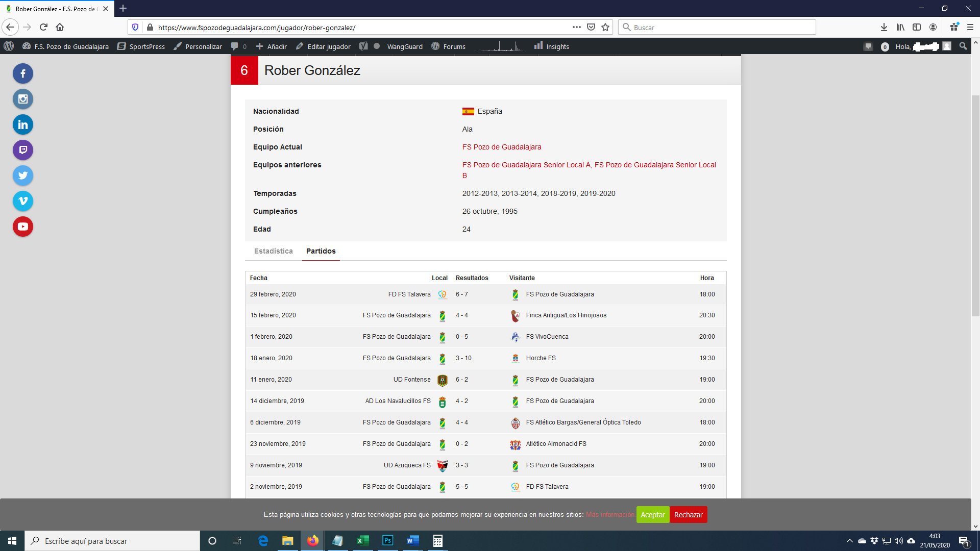The height and width of the screenshot is (551, 980).
Task: Open the Vimeo social icon
Action: (x=23, y=201)
